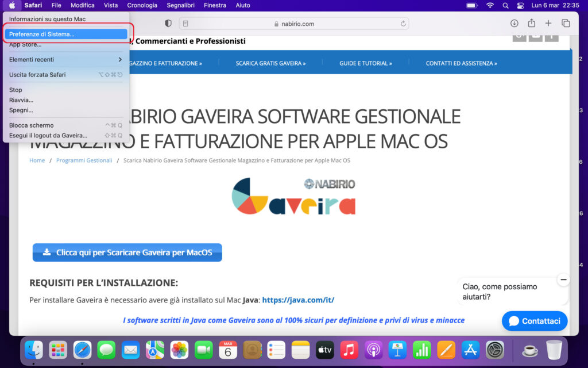588x368 pixels.
Task: Open Scarica Gratis Gaveira nav menu
Action: point(270,63)
